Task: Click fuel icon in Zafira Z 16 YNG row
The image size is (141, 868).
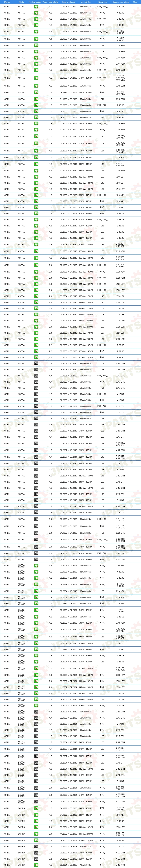Action: click(x=36, y=865)
